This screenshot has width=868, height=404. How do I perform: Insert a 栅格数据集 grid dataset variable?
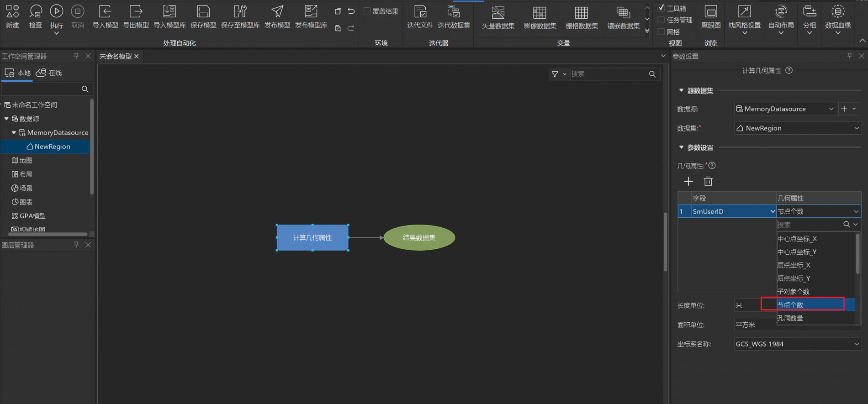tap(582, 18)
